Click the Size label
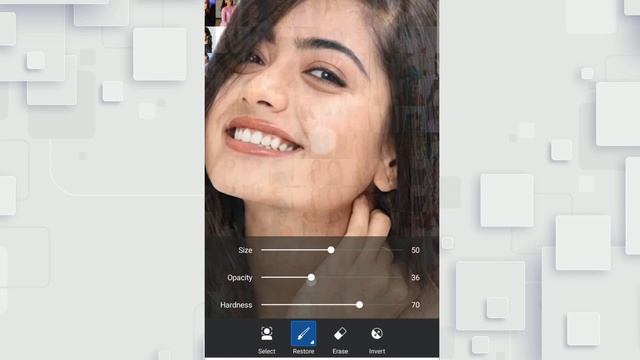 click(245, 250)
